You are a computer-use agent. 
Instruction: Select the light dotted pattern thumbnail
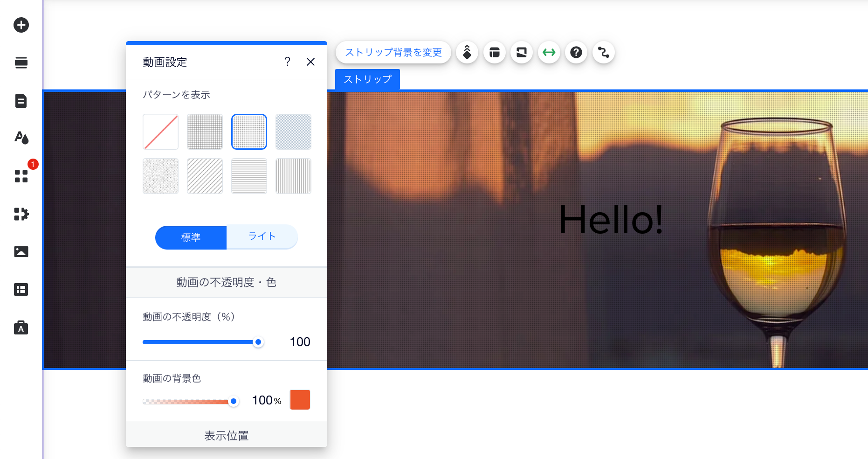tap(249, 132)
